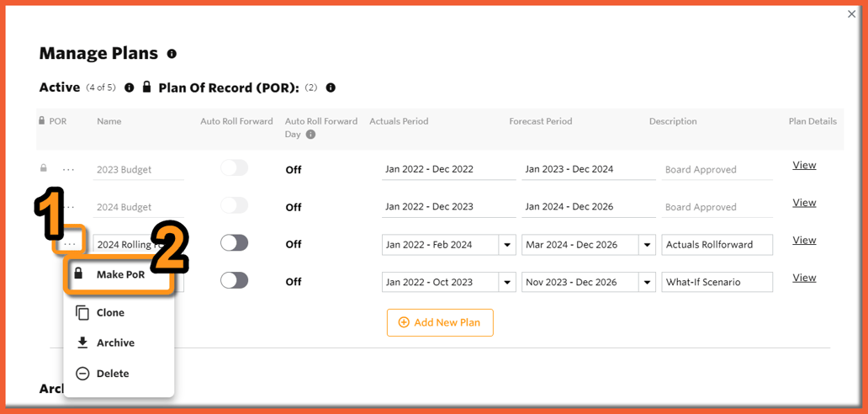Close the Manage Plans dialog
The image size is (868, 414).
click(851, 14)
